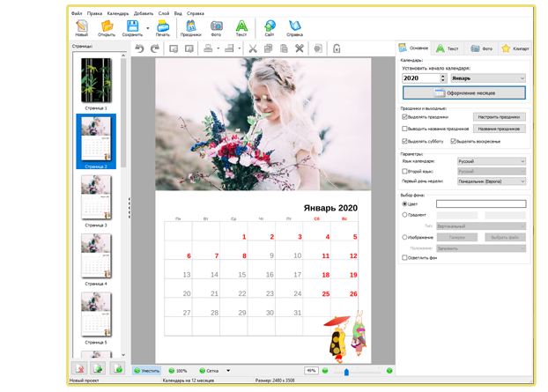This screenshot has height=392, width=548.
Task: Open a file with the Открыть icon
Action: (107, 27)
